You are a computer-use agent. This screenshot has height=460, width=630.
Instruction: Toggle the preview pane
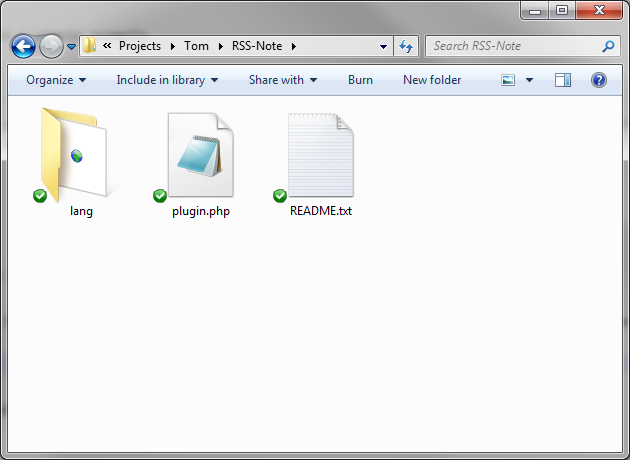[x=563, y=80]
